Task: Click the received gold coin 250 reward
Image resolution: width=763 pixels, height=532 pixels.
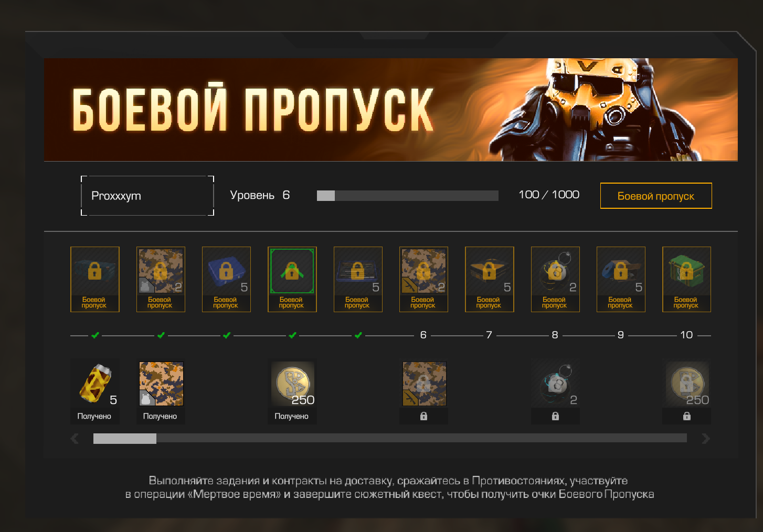Action: (292, 391)
